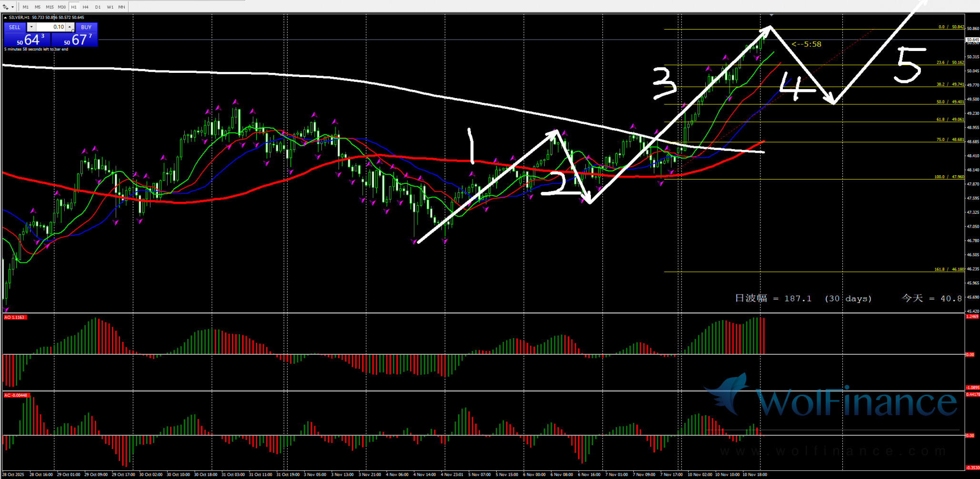Click the chart shift triangle marker
980x479 pixels.
(771, 15)
